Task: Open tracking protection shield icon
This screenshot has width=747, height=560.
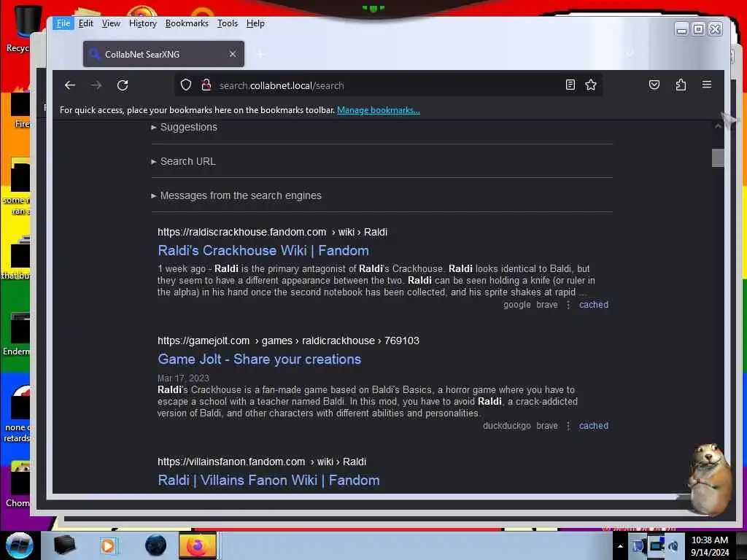Action: pos(186,85)
